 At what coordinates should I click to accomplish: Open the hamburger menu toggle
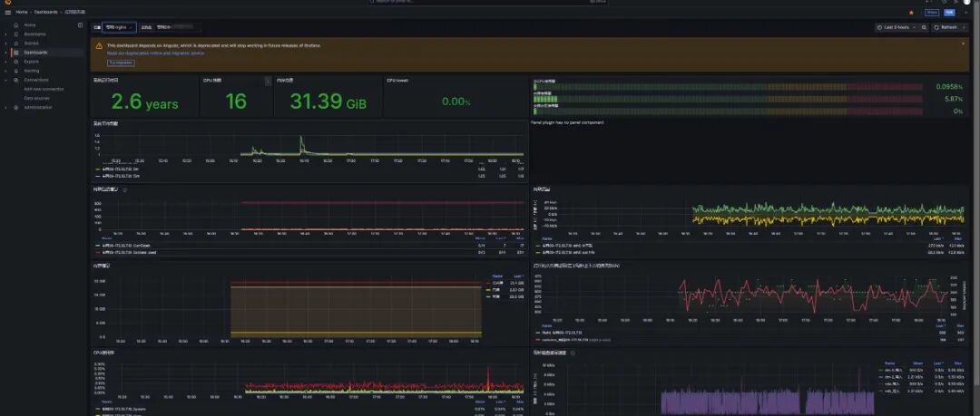click(x=8, y=12)
